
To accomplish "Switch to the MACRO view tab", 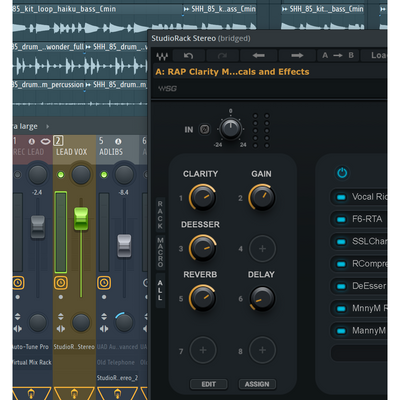I will pyautogui.click(x=160, y=252).
